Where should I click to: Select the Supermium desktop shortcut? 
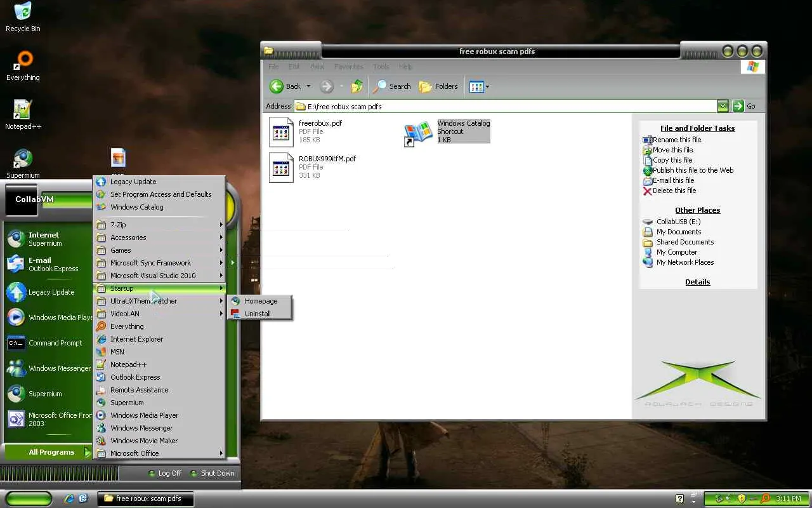[23, 164]
